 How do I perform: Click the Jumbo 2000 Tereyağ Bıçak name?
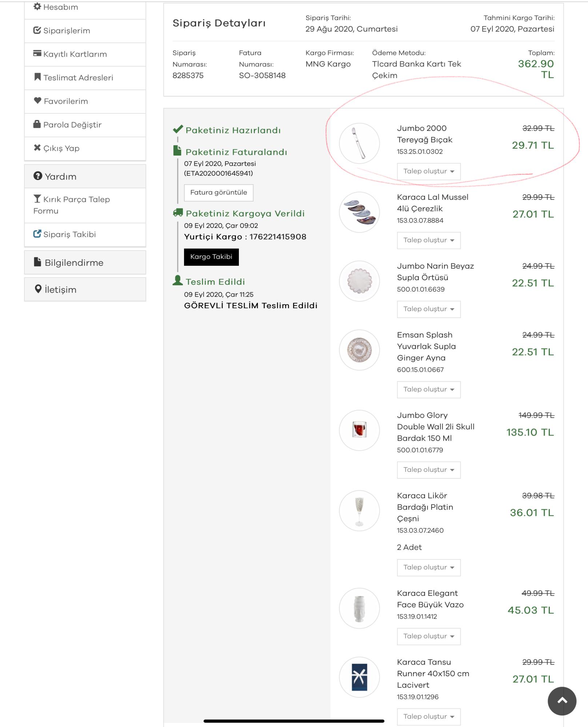425,134
